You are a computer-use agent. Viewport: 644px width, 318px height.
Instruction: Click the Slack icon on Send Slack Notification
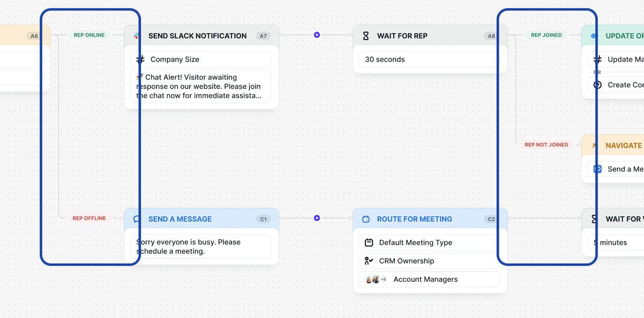[137, 36]
